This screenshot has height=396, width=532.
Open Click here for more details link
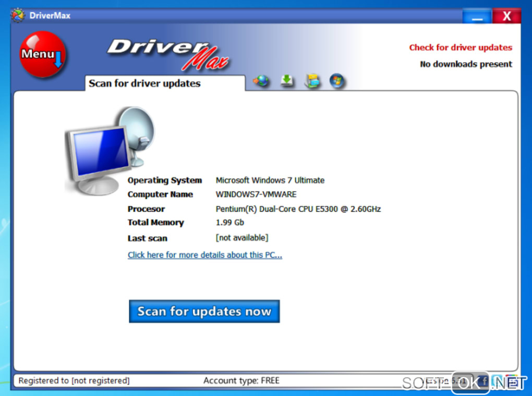pos(205,255)
